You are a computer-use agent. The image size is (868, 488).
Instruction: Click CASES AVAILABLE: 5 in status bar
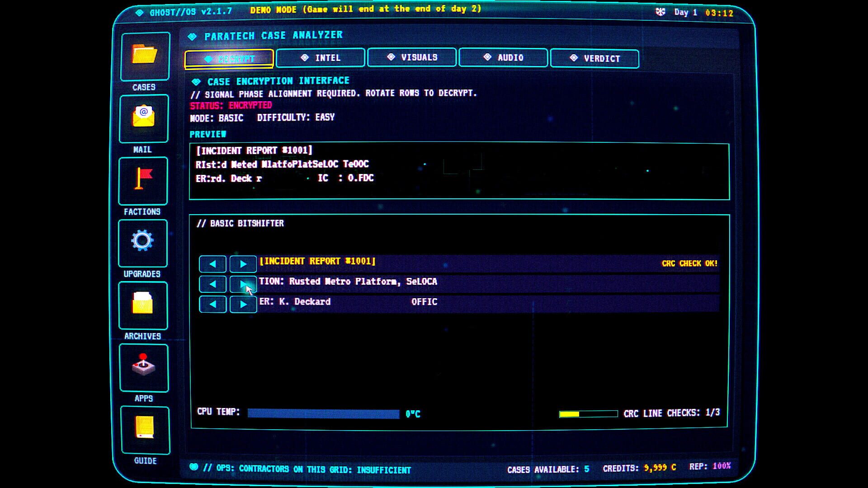548,469
